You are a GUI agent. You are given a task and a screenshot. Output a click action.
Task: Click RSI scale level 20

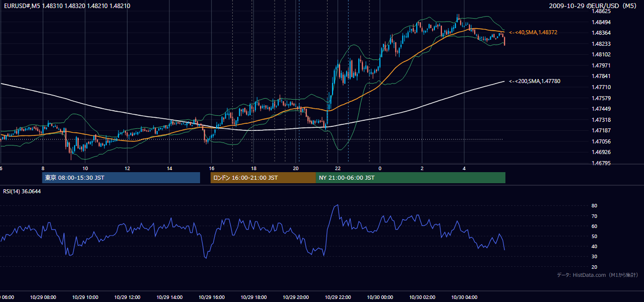click(595, 267)
